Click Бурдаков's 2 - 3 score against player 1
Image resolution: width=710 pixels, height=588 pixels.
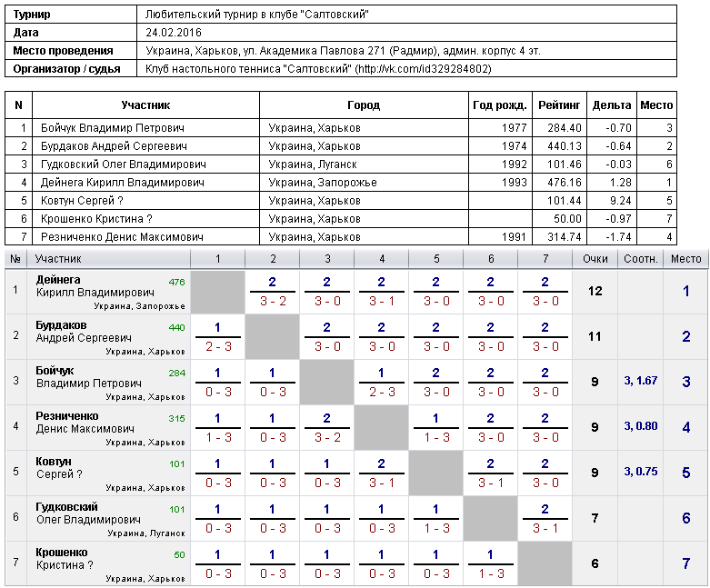click(x=218, y=346)
